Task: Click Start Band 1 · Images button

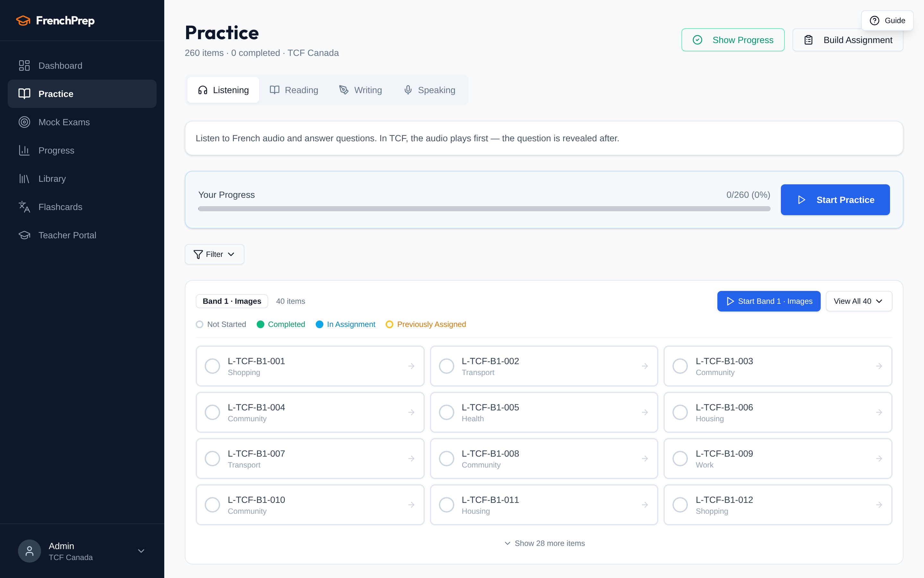Action: point(769,301)
